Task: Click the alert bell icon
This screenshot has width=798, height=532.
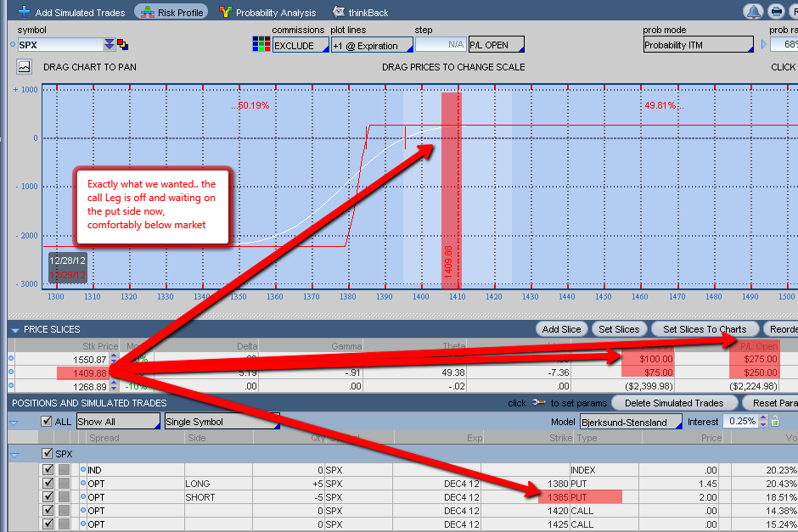Action: coord(753,12)
